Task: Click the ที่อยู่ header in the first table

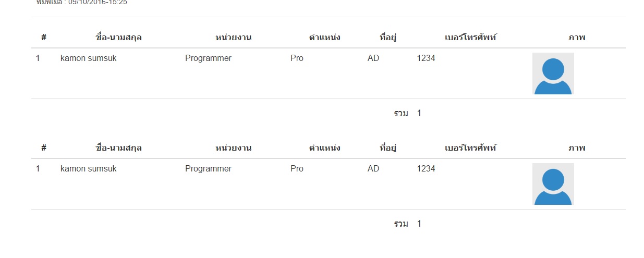Action: coord(388,38)
